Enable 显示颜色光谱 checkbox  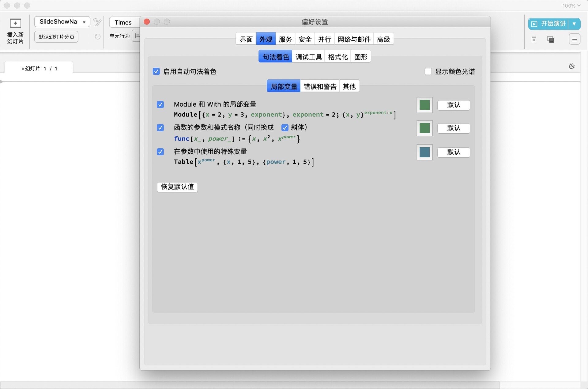pyautogui.click(x=428, y=71)
